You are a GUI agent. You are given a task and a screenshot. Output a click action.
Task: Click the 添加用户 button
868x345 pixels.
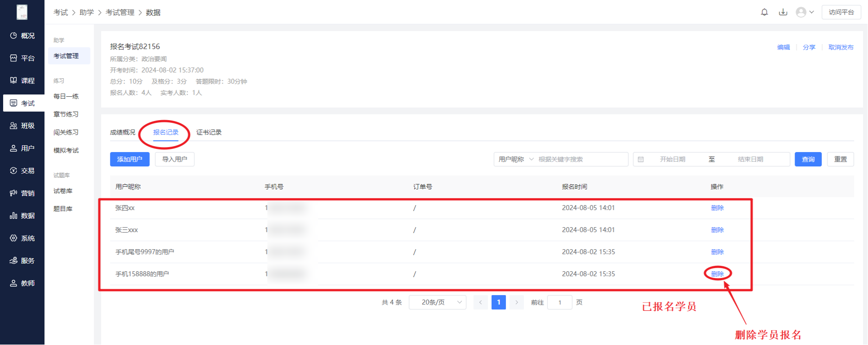pyautogui.click(x=130, y=159)
